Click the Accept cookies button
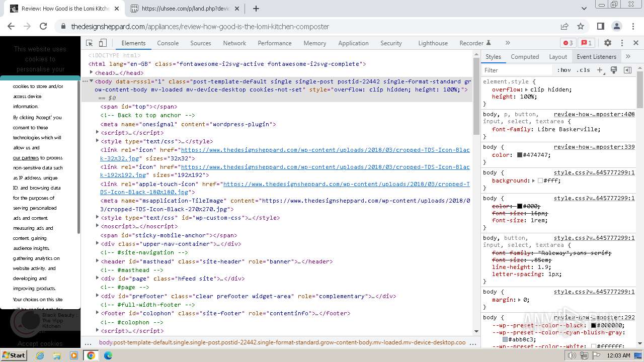This screenshot has width=644, height=362. pyautogui.click(x=40, y=344)
